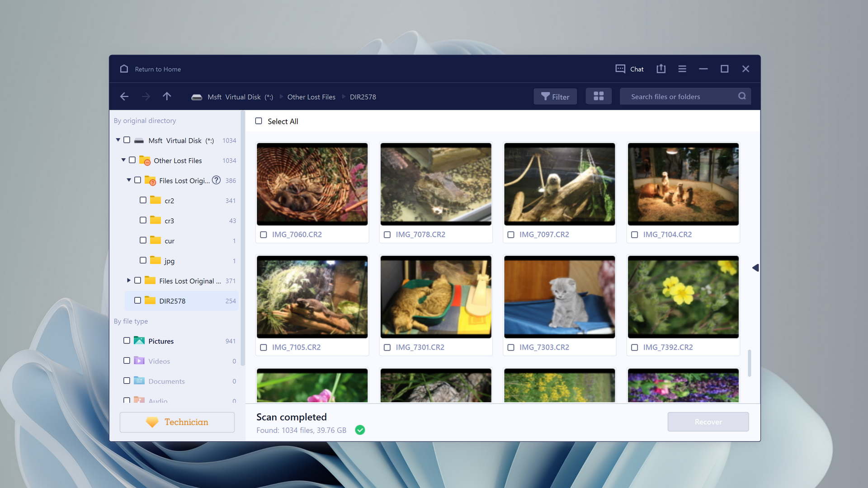Click the side panel collapse arrow on right edge
Screen dimensions: 868x488
755,268
